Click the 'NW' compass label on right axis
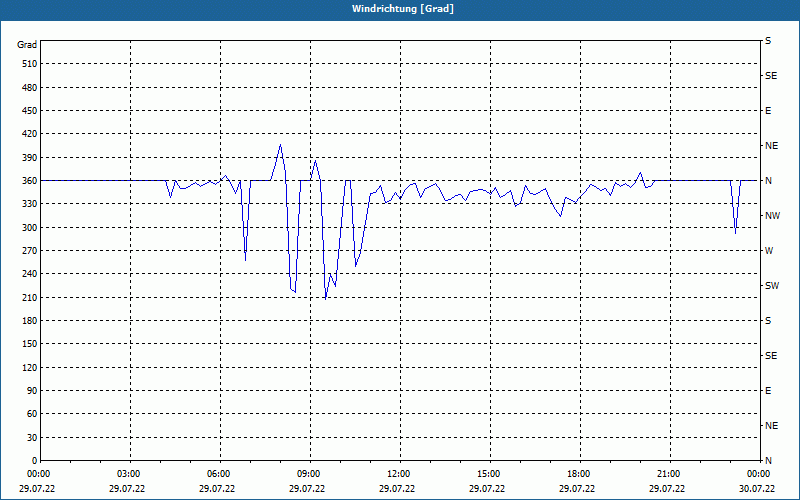800x500 pixels. click(772, 216)
